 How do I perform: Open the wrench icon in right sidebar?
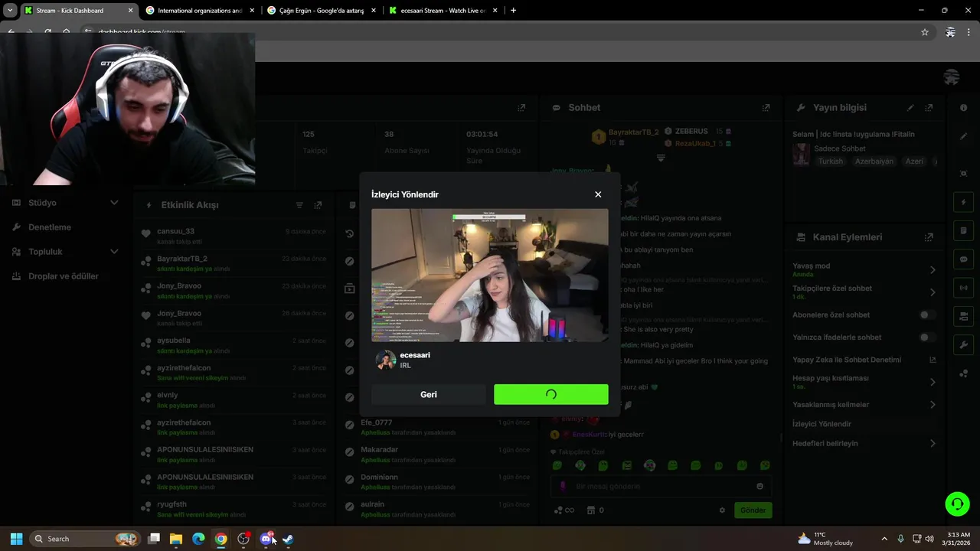click(963, 344)
